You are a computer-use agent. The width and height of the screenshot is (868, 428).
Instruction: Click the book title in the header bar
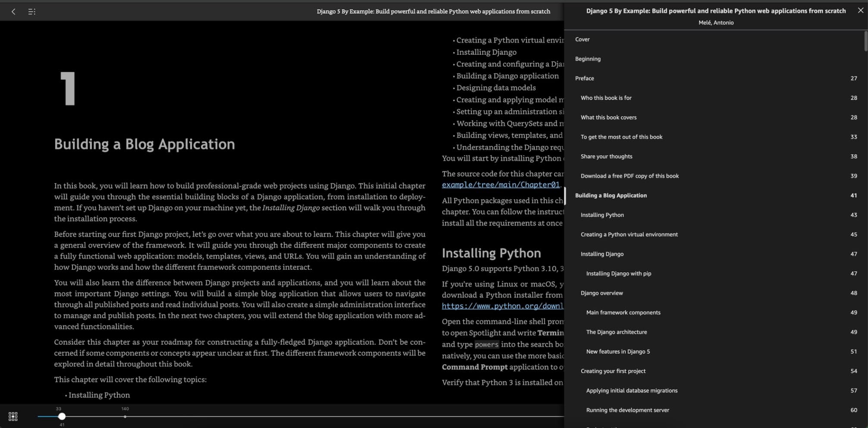pos(433,12)
